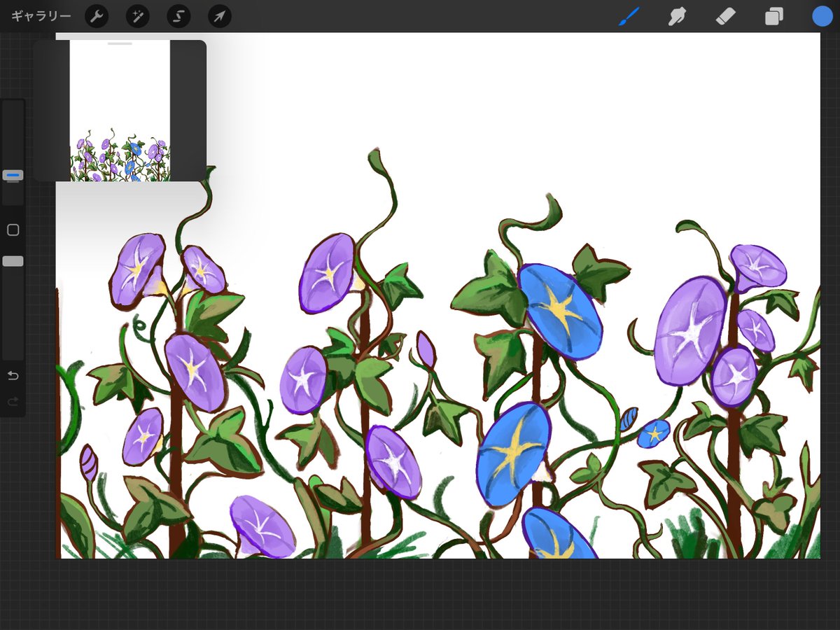This screenshot has width=840, height=630.
Task: Open the color picker via the color swatch
Action: coord(822,16)
